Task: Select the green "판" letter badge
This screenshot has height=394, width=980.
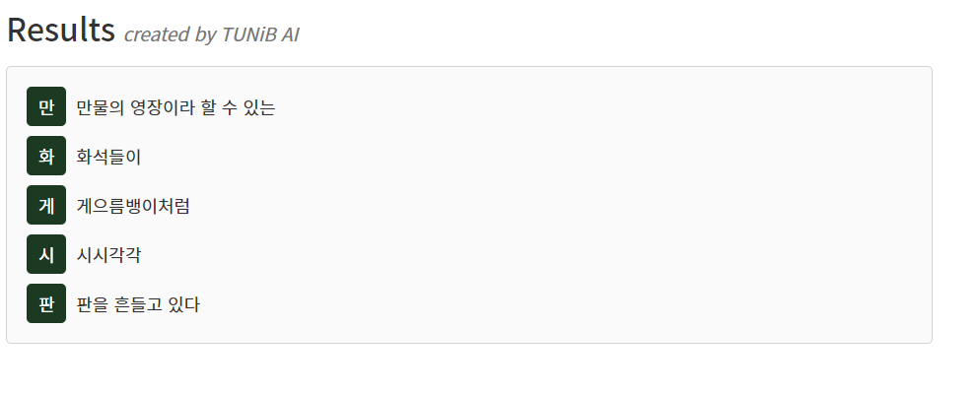Action: pos(46,303)
